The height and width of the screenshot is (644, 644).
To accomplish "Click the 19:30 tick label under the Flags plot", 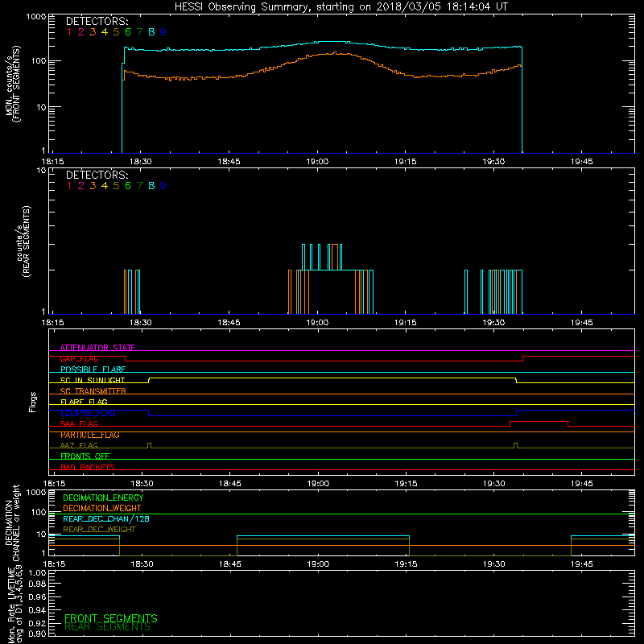I will tap(494, 484).
